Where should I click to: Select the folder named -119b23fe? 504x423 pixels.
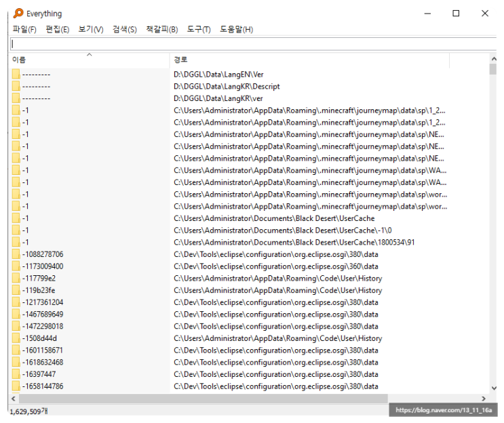tap(39, 290)
